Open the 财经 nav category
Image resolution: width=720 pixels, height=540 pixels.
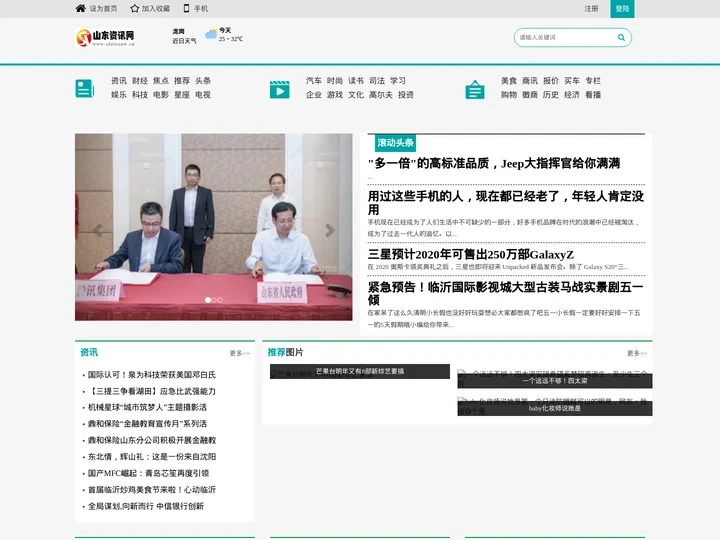(x=140, y=81)
